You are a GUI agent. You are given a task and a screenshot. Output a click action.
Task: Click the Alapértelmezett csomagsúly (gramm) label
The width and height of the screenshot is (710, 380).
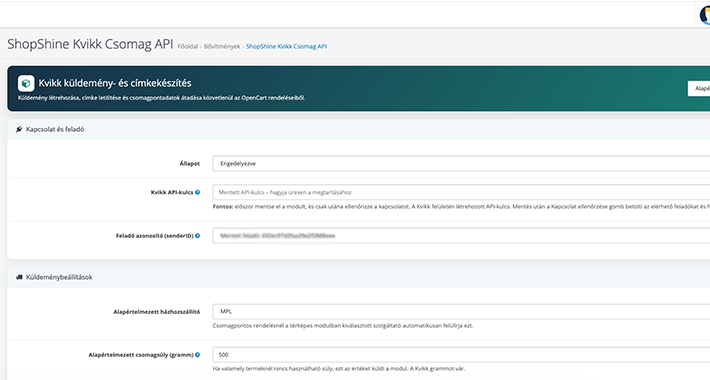point(141,355)
